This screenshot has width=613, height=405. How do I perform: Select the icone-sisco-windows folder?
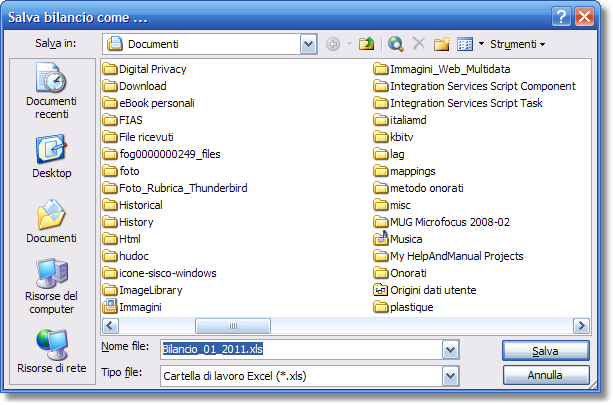point(160,273)
